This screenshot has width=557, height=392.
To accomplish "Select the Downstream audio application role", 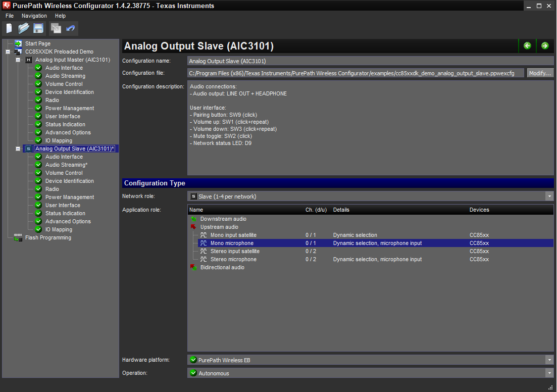I will click(223, 219).
